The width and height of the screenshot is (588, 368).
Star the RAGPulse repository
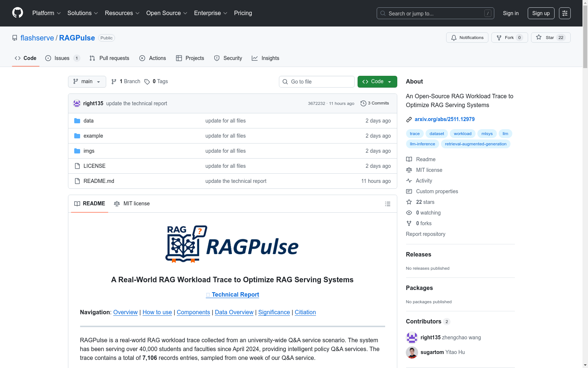coord(551,38)
